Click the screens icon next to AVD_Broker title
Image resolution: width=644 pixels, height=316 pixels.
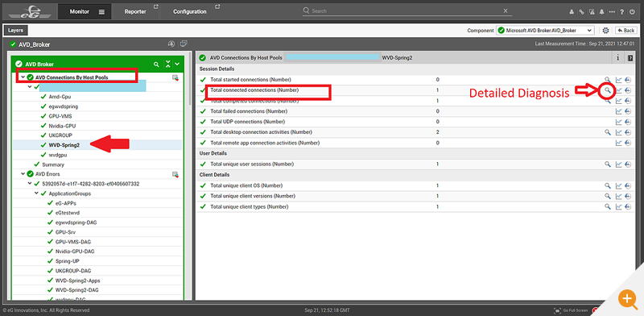pyautogui.click(x=184, y=44)
